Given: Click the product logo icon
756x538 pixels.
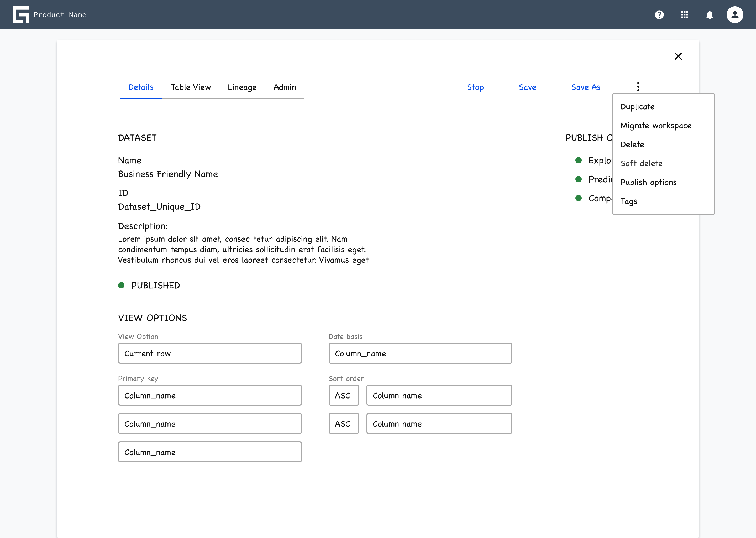Looking at the screenshot, I should (x=21, y=14).
